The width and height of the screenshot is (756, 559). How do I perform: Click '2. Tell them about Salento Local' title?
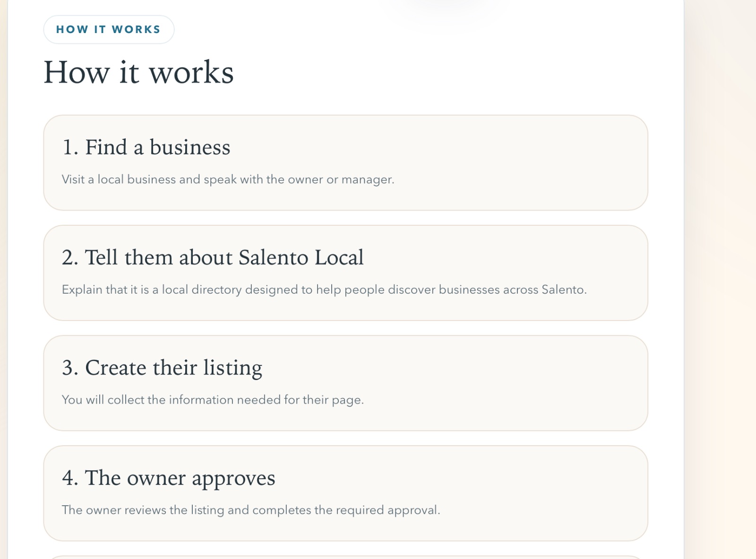point(213,257)
